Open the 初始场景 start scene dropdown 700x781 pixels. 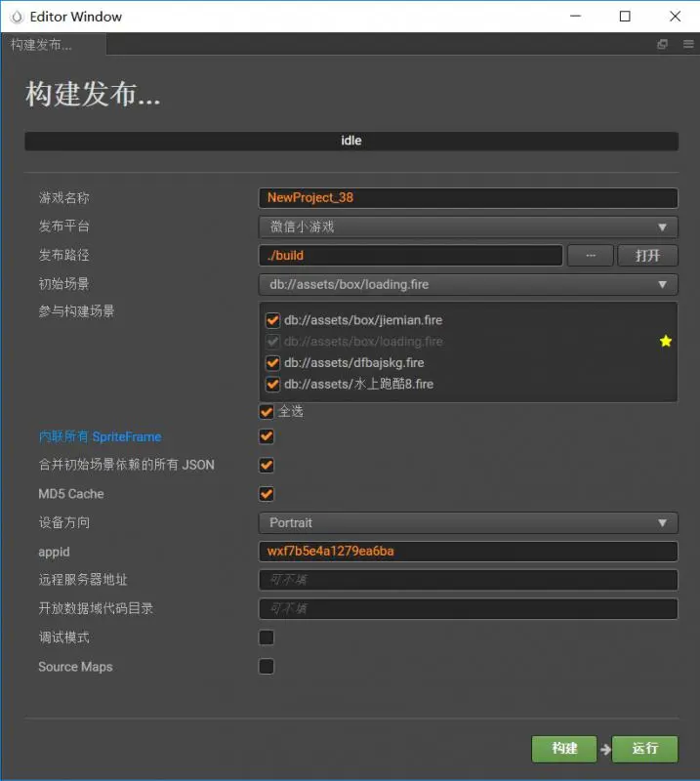click(x=469, y=284)
